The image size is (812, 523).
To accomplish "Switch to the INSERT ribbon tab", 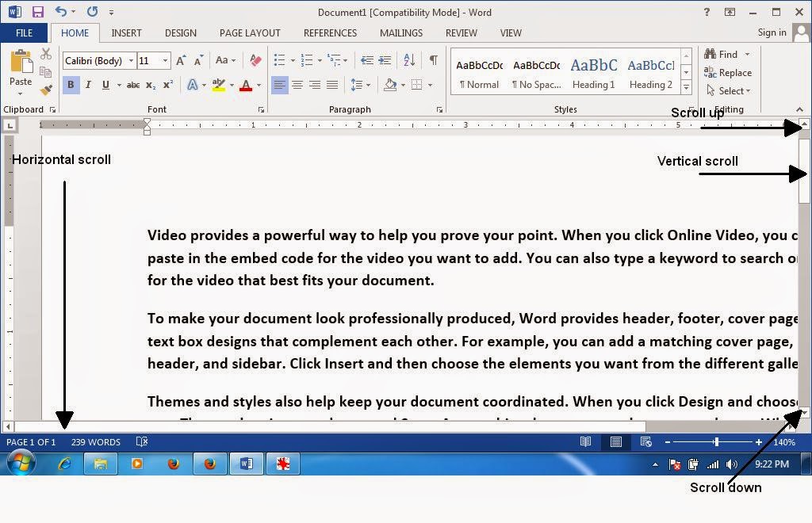I will (x=126, y=32).
